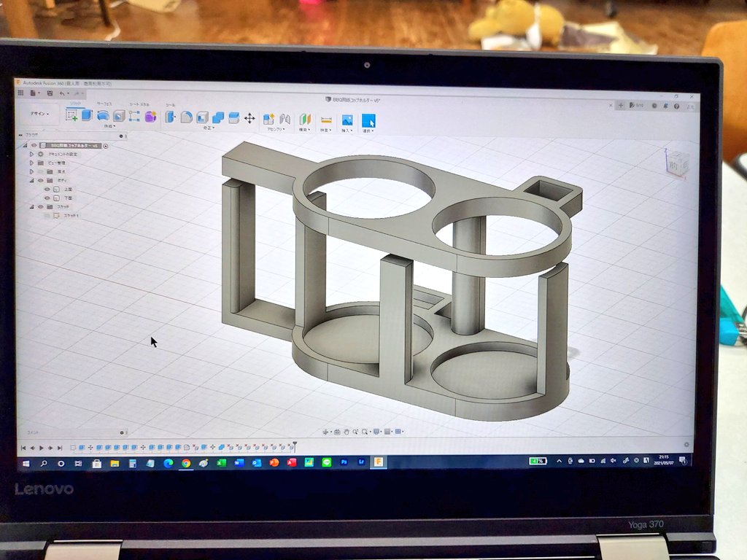Open the Help question mark icon
Screen dimensions: 747x560
point(676,106)
